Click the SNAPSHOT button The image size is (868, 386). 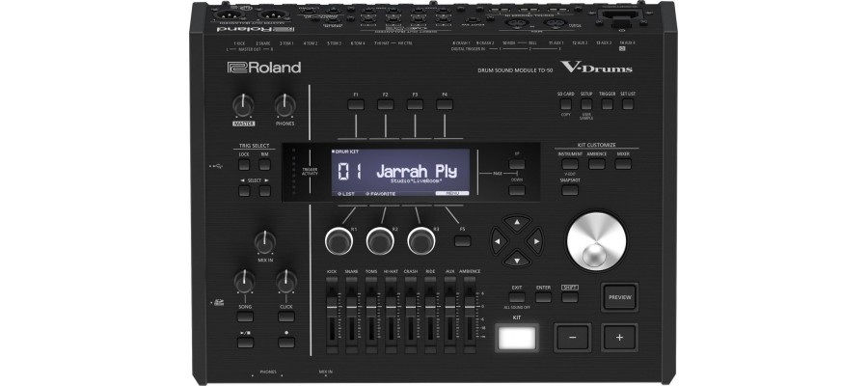(570, 190)
